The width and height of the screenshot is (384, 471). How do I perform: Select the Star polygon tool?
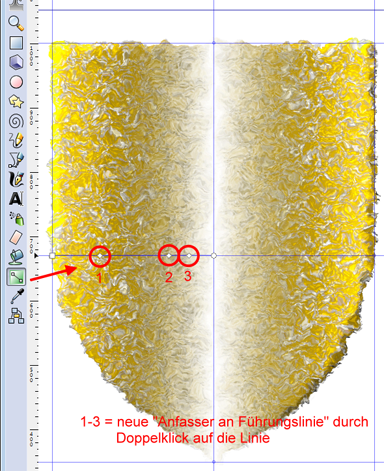pyautogui.click(x=16, y=101)
